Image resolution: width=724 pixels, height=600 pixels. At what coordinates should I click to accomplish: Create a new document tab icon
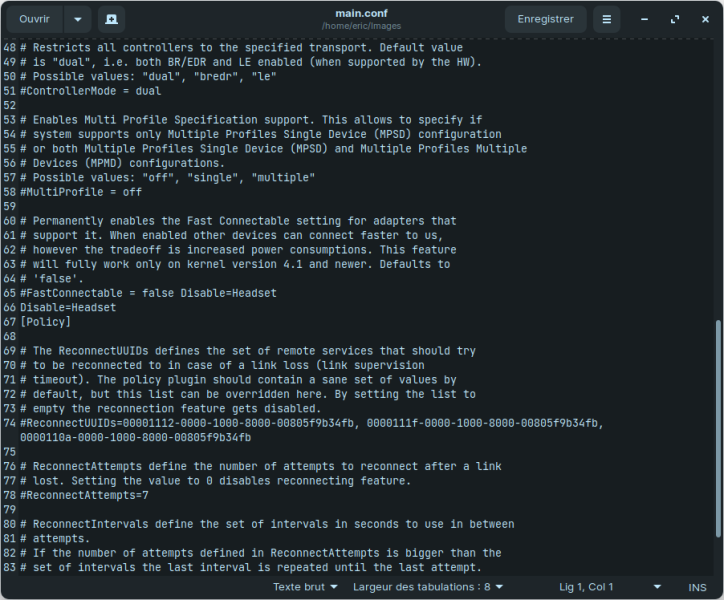point(111,19)
